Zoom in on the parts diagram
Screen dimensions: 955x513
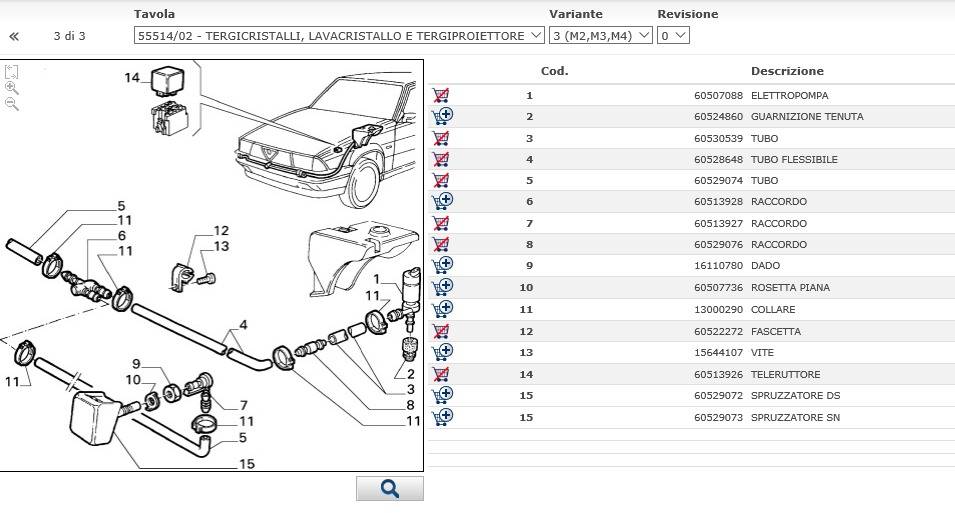pos(12,88)
